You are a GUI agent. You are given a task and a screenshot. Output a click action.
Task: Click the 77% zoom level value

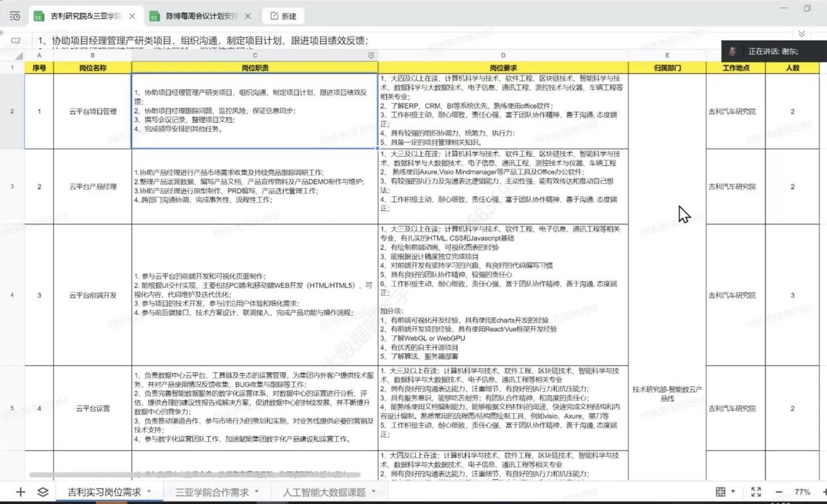(x=802, y=492)
